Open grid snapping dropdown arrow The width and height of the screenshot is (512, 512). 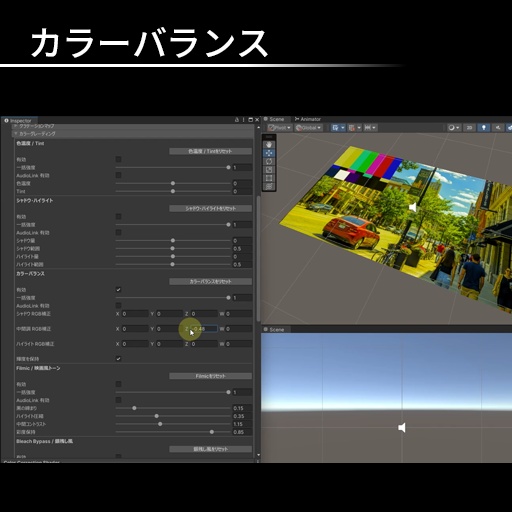click(343, 128)
